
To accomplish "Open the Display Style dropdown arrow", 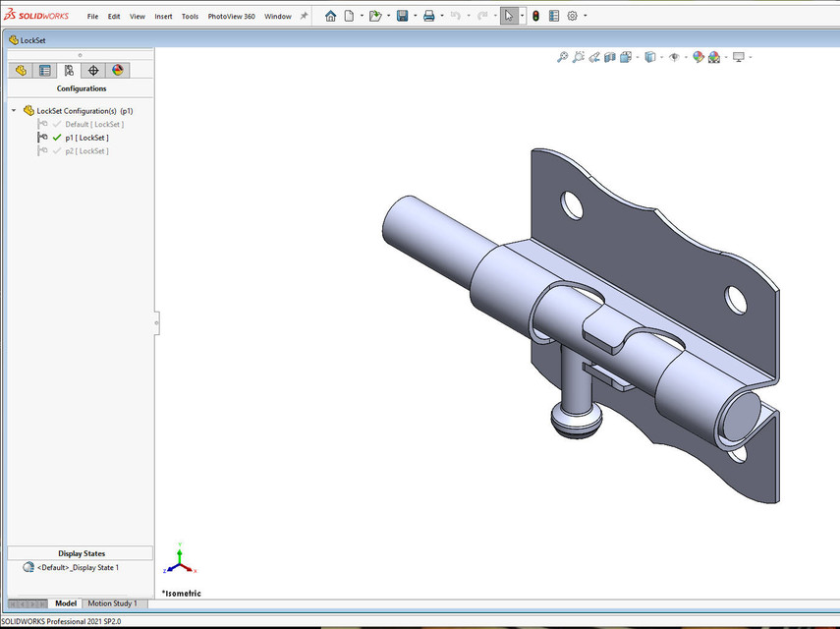I will pyautogui.click(x=660, y=56).
